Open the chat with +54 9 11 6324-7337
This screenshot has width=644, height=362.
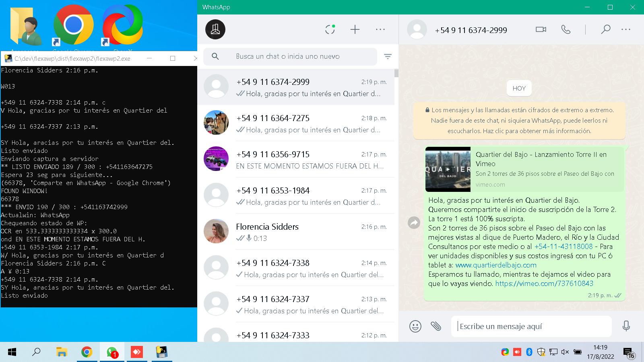[x=296, y=304]
